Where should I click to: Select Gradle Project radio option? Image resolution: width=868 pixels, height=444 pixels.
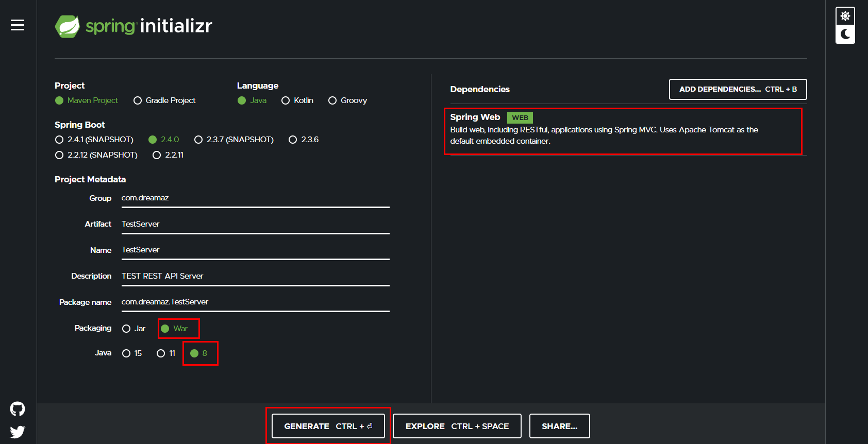[x=164, y=100]
